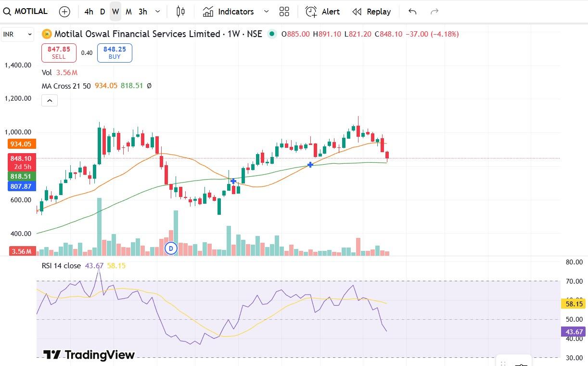
Task: Click the 1,400.00 price scale label
Action: [18, 65]
